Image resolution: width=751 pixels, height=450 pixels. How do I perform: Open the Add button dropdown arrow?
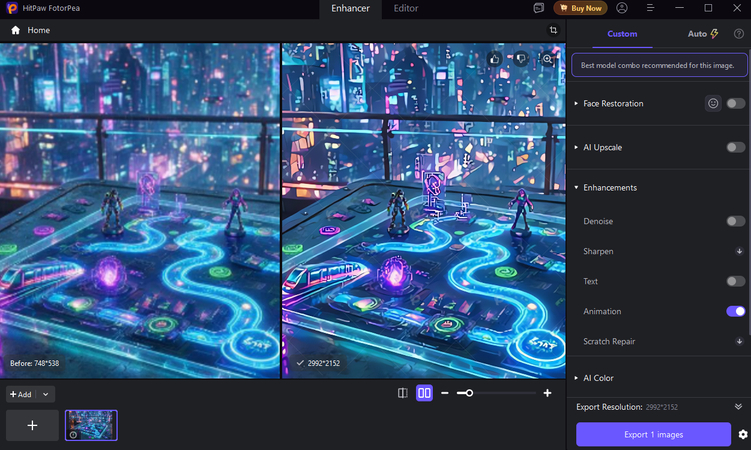(x=46, y=394)
